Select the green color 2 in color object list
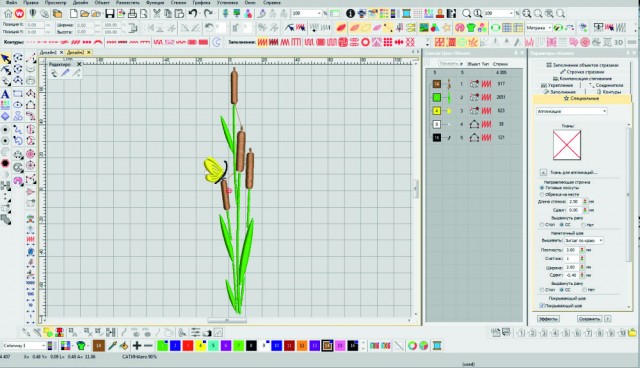 [x=437, y=97]
